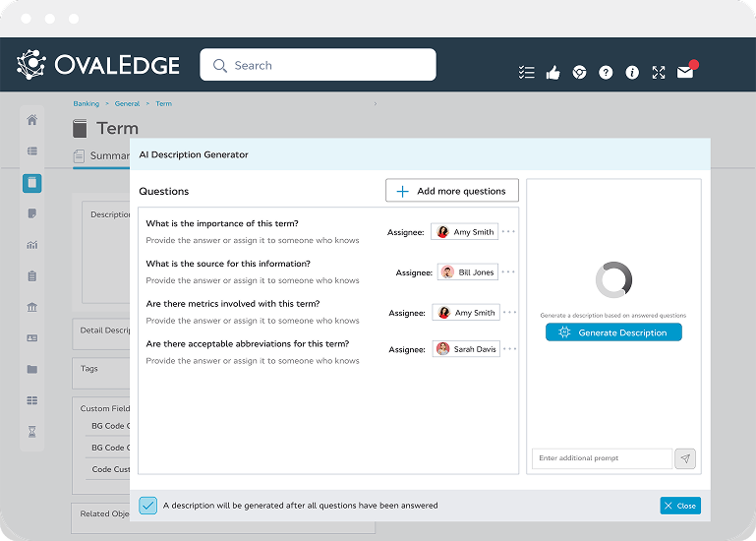
Task: Close the AI Description Generator dialog
Action: pyautogui.click(x=680, y=506)
